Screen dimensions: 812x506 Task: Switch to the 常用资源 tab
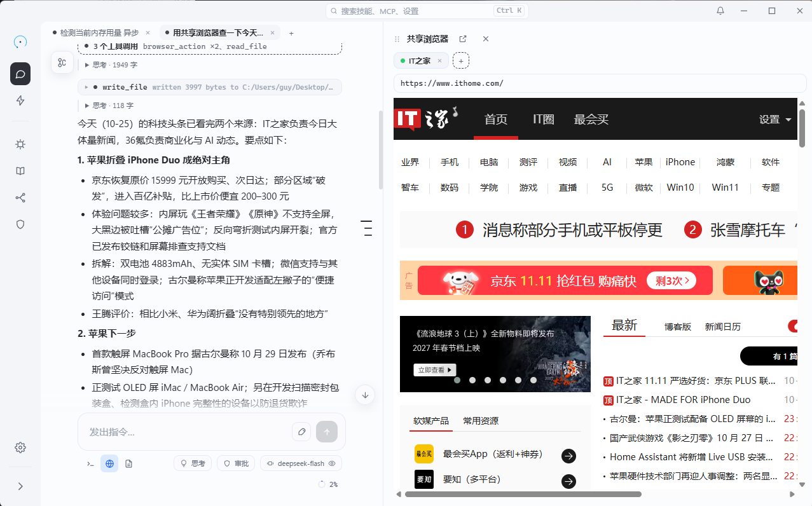tap(481, 420)
